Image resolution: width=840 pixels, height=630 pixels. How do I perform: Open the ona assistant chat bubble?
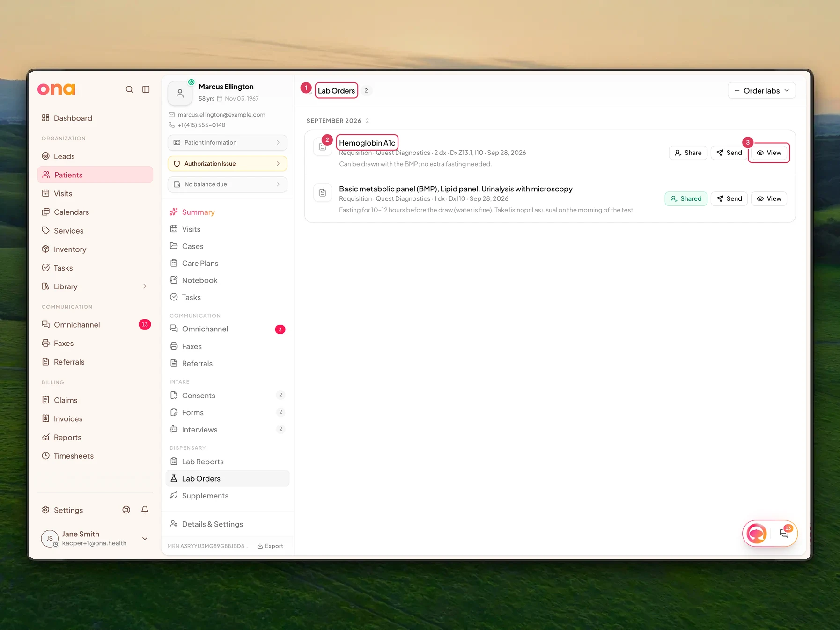pos(757,533)
